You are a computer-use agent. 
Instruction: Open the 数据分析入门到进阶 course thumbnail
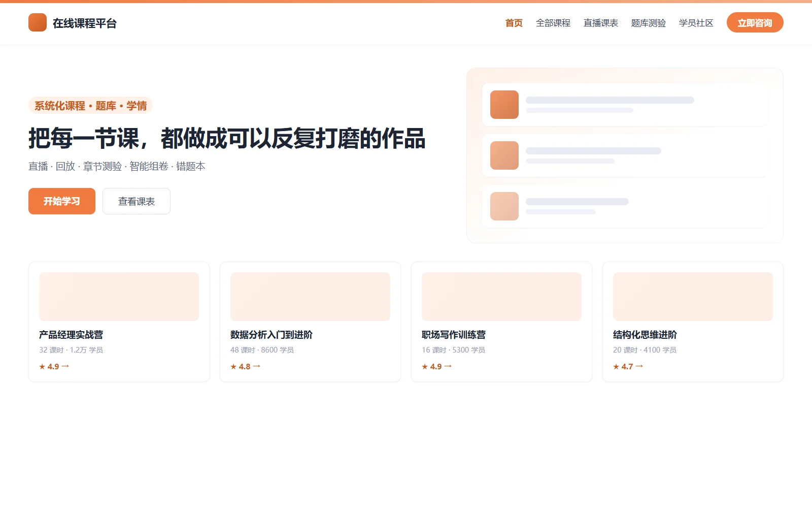pos(310,297)
